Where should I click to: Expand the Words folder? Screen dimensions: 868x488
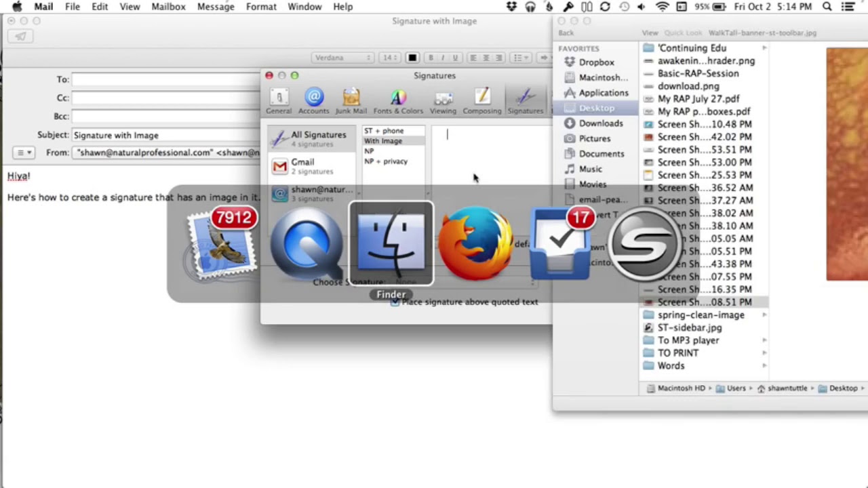point(764,366)
